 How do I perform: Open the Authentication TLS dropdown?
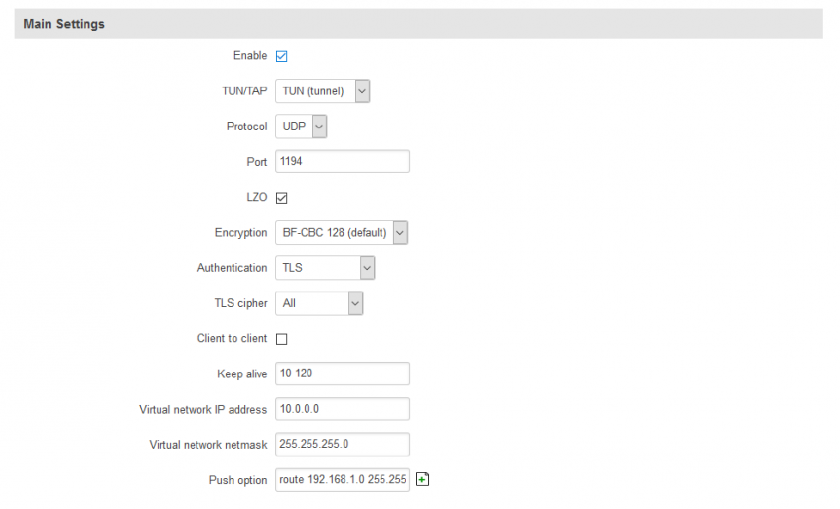(x=325, y=268)
